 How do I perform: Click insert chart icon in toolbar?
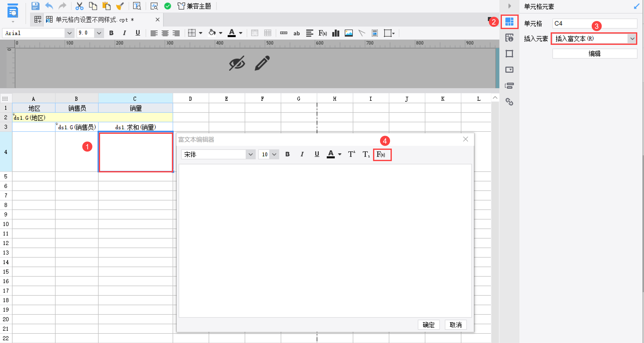click(336, 33)
